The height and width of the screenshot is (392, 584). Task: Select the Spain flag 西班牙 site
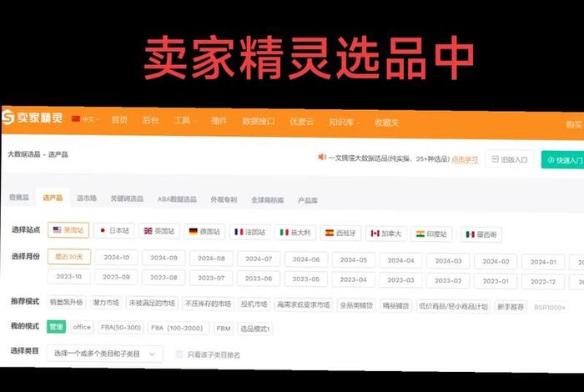[340, 233]
